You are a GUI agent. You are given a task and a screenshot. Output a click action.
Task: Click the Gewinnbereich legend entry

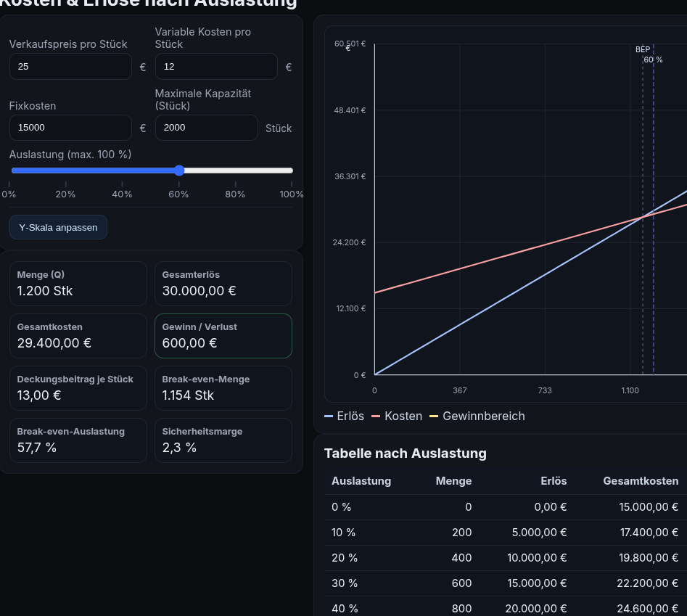click(x=477, y=416)
